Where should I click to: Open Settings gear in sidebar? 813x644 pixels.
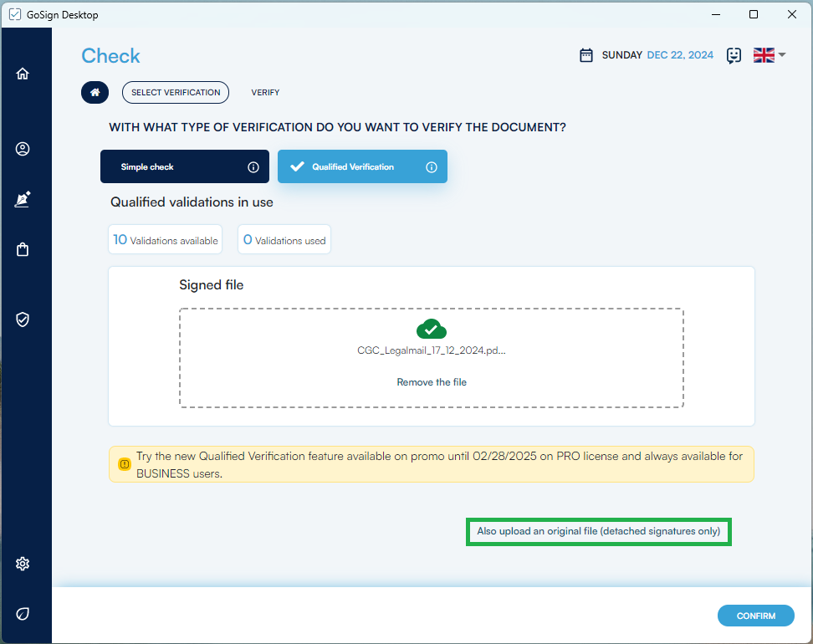pos(23,564)
